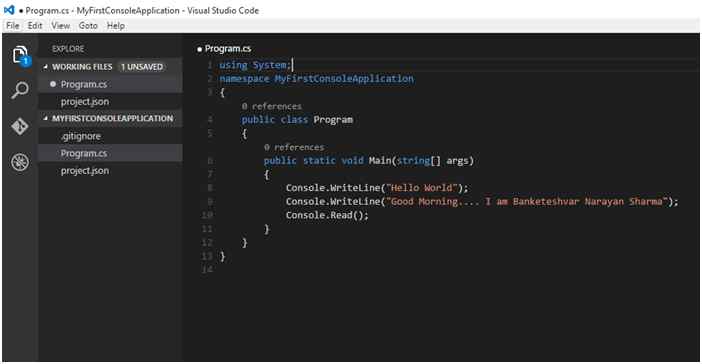Open project.json in the project folder
This screenshot has height=364, width=702.
click(110, 171)
